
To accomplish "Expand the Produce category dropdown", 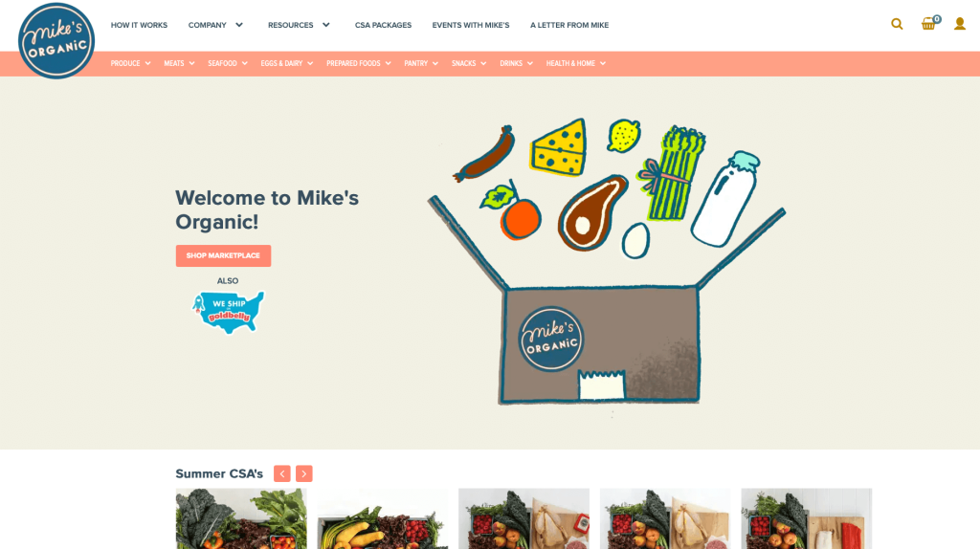I will 130,63.
